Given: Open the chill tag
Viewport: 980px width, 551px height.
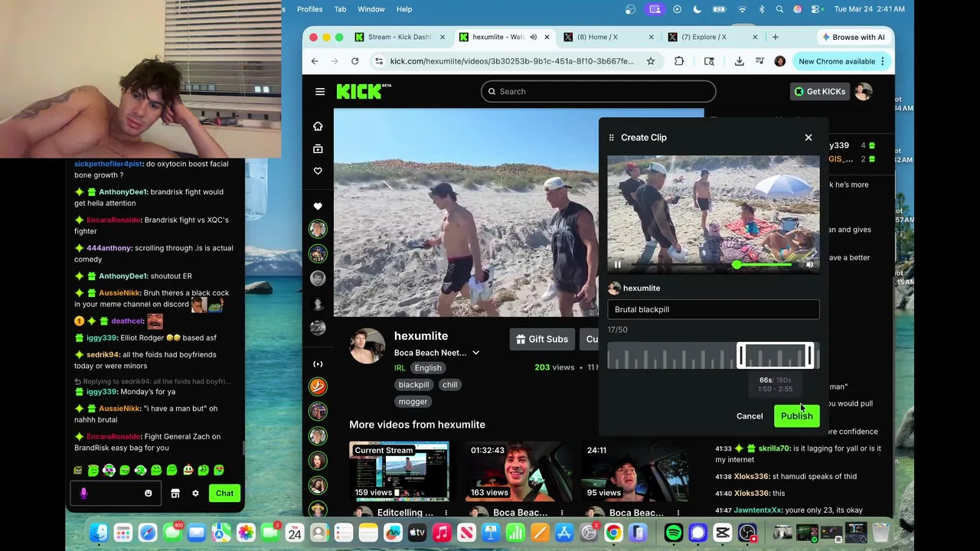Looking at the screenshot, I should click(x=449, y=385).
